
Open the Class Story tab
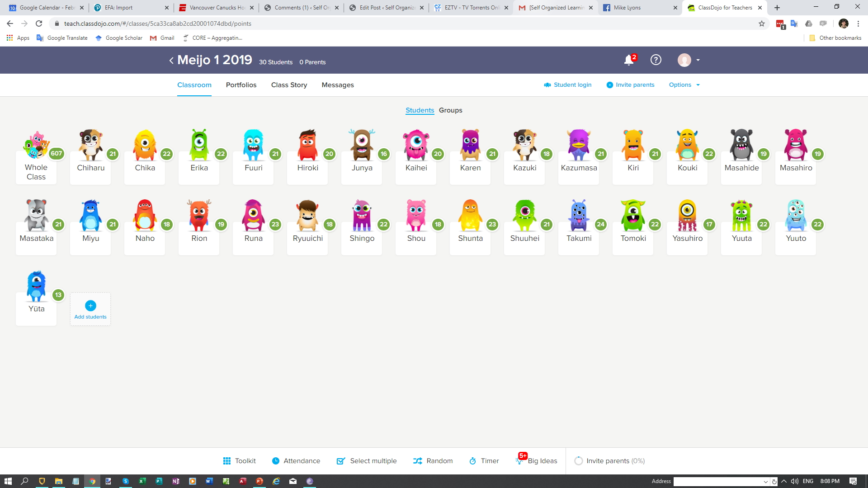click(289, 85)
